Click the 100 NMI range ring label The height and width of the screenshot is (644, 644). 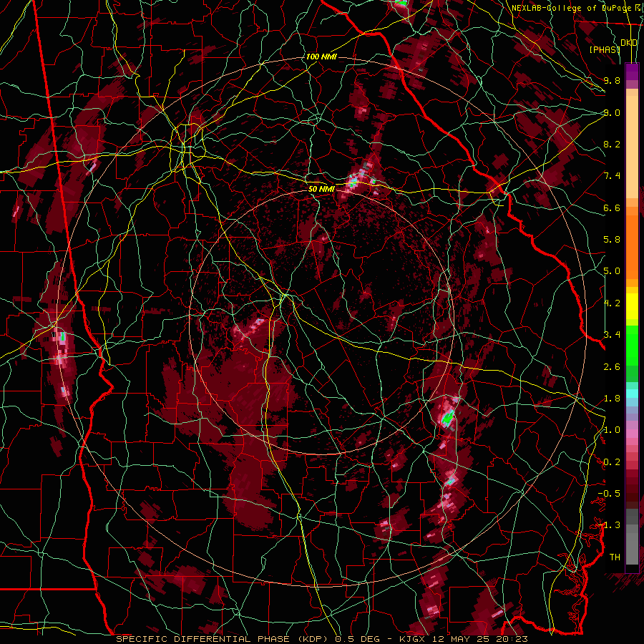(x=321, y=57)
